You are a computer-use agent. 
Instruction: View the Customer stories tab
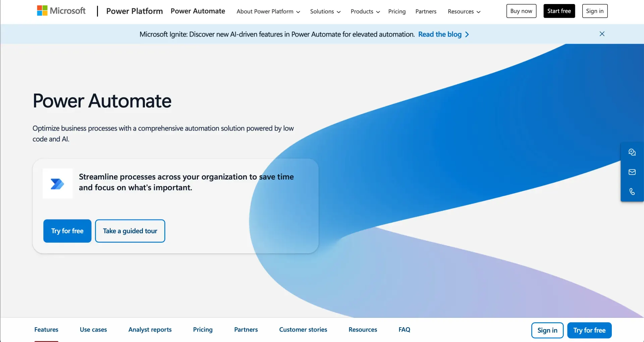pos(303,330)
